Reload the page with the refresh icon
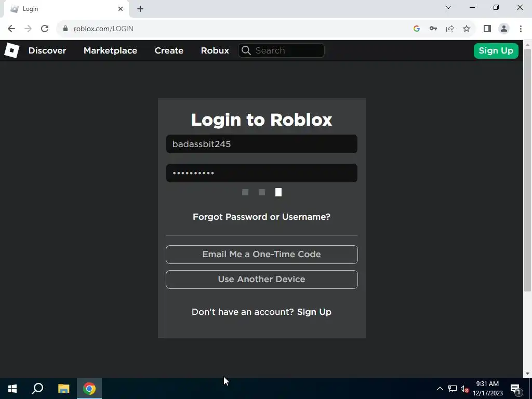 [45, 29]
